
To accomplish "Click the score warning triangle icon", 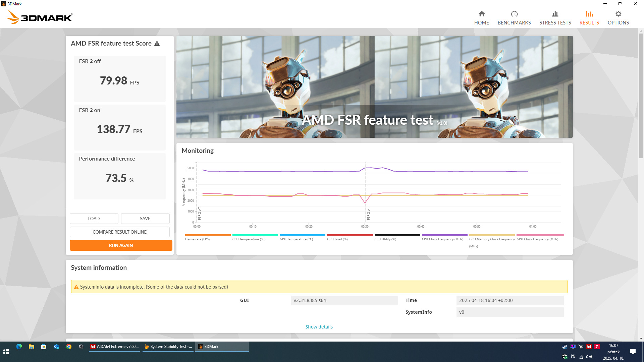I will pyautogui.click(x=157, y=44).
